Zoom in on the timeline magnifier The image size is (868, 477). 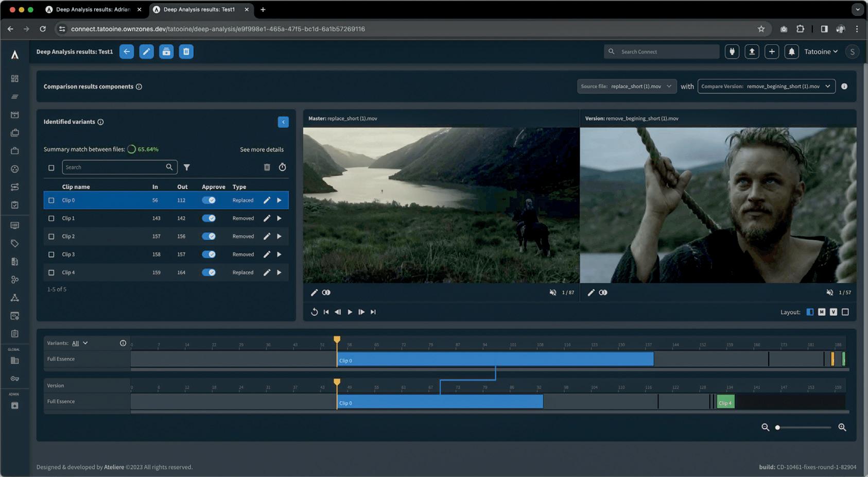[x=842, y=427]
